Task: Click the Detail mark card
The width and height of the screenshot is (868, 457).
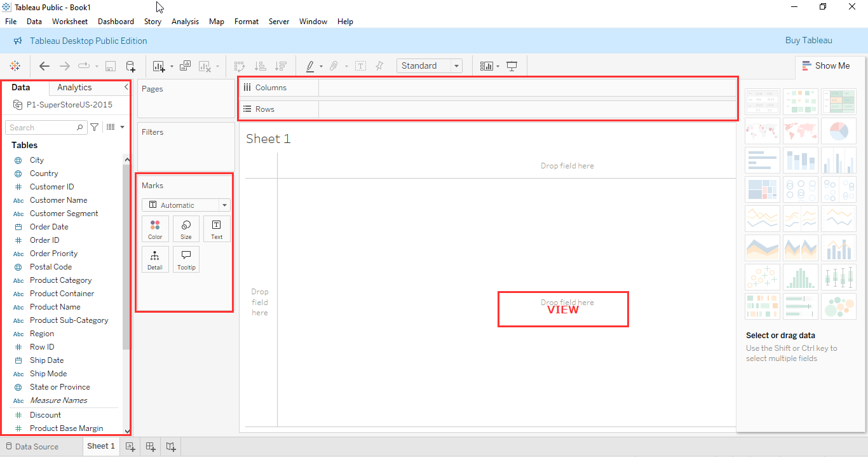Action: pos(155,259)
